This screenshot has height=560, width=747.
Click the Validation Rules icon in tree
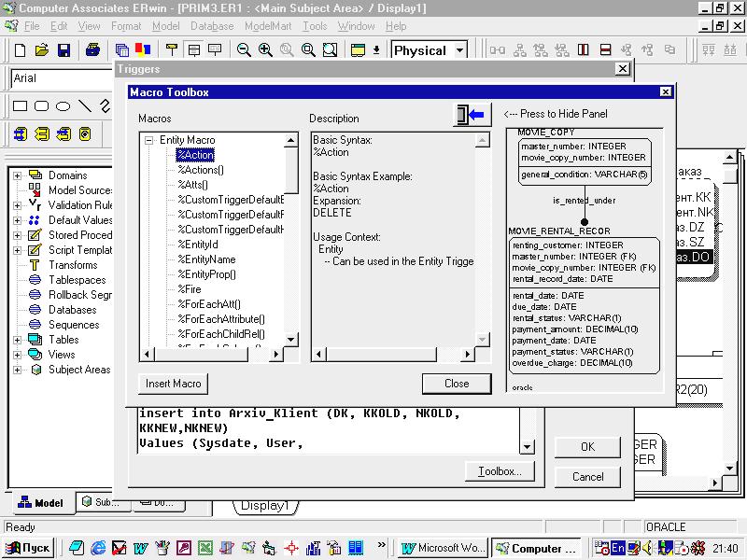pos(35,204)
